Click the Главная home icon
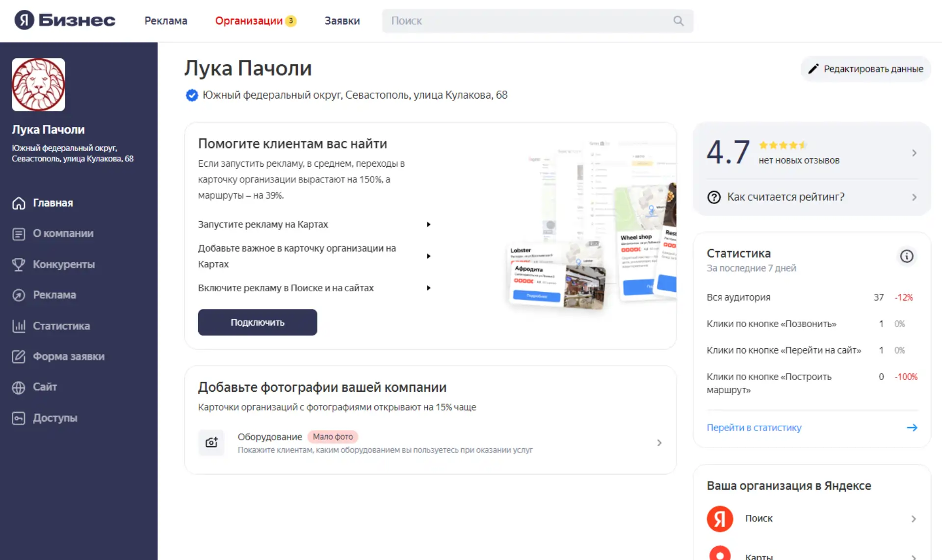 [x=19, y=203]
